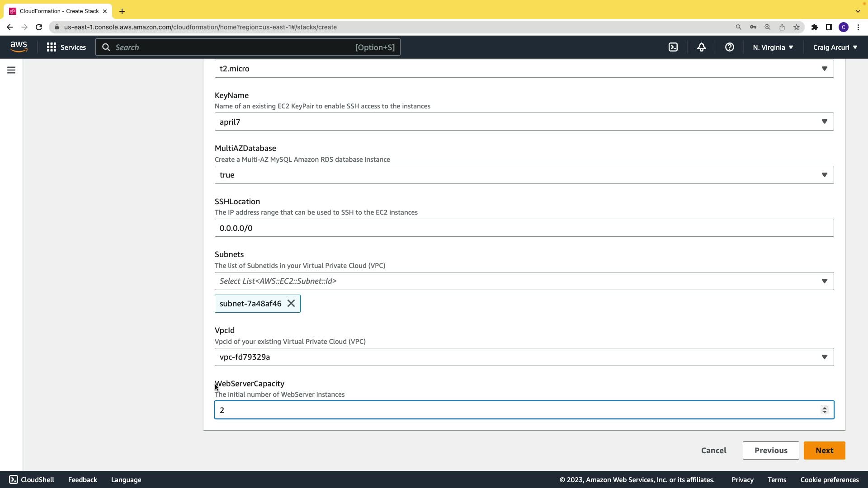Open CloudShell icon in top navigation
868x488 pixels.
(x=673, y=47)
